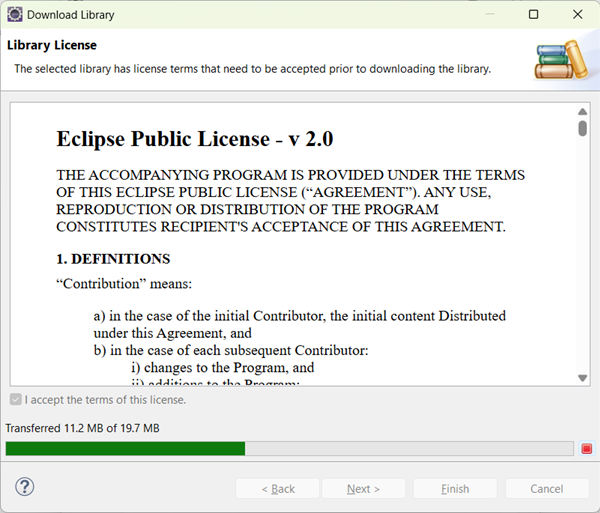The width and height of the screenshot is (600, 513).
Task: Click the scroll up arrow in license pane
Action: [582, 112]
